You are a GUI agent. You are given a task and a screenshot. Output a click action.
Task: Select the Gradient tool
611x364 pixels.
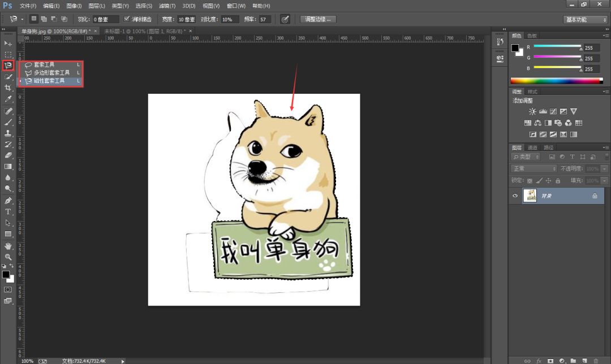coord(8,166)
